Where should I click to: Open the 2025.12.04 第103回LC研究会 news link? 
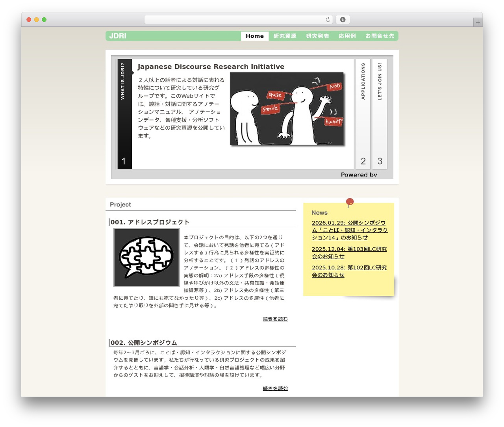(349, 252)
